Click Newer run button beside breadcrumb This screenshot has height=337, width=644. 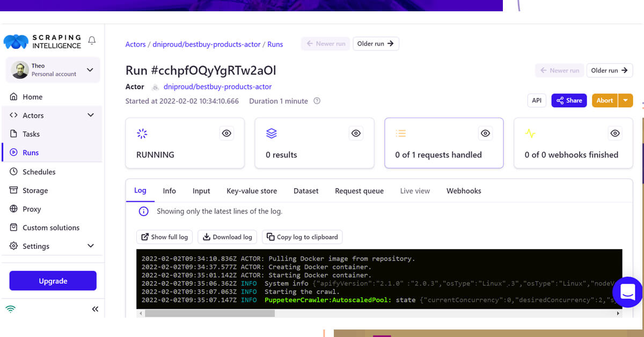click(x=326, y=44)
